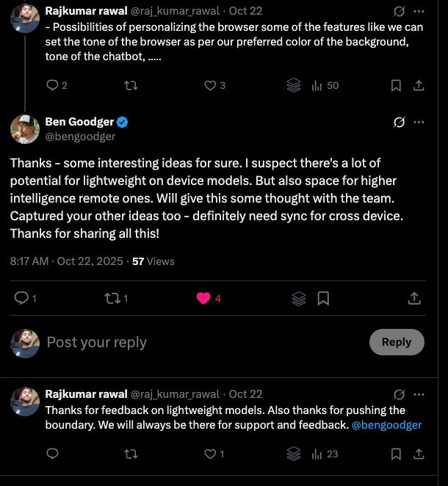The width and height of the screenshot is (448, 486).
Task: Unlike Ben Goodger's tweet with the pink heart
Action: coord(204,298)
